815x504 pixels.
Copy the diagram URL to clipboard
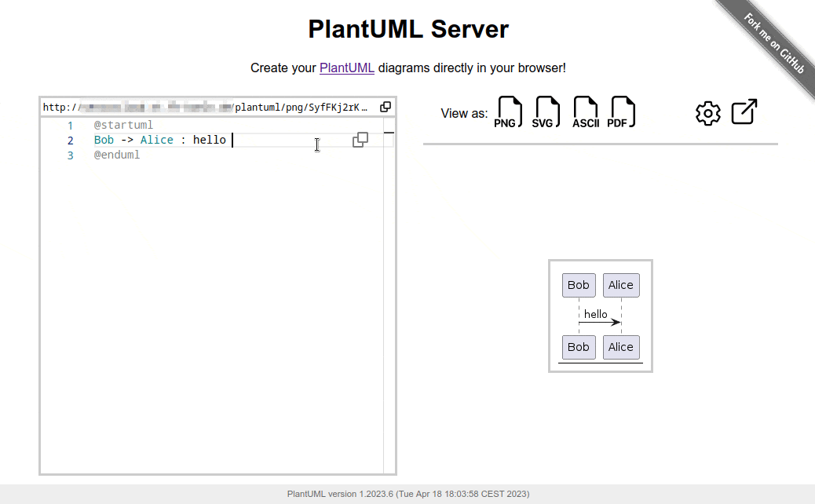[x=386, y=107]
